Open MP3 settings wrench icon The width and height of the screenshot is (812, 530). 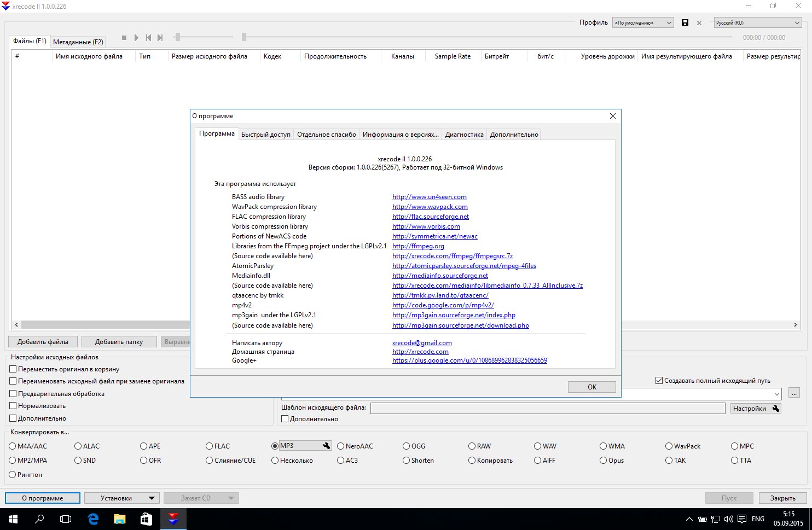pos(327,446)
